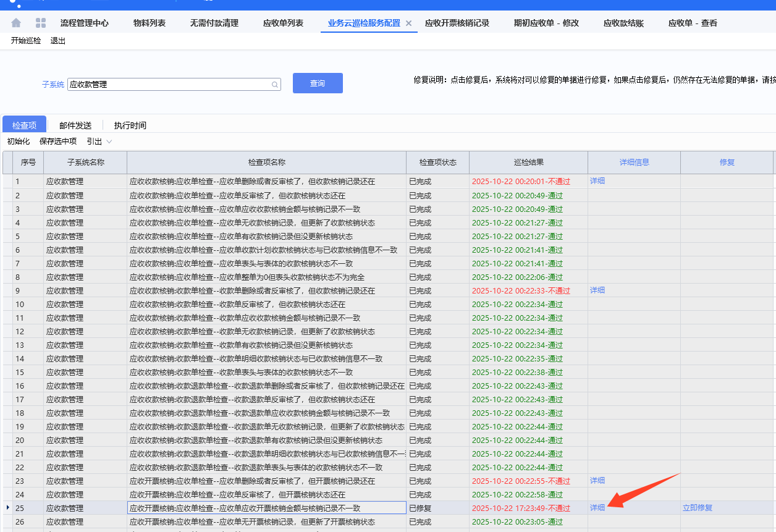The image size is (776, 532).
Task: Switch to the 邮件发送 tab
Action: click(75, 125)
